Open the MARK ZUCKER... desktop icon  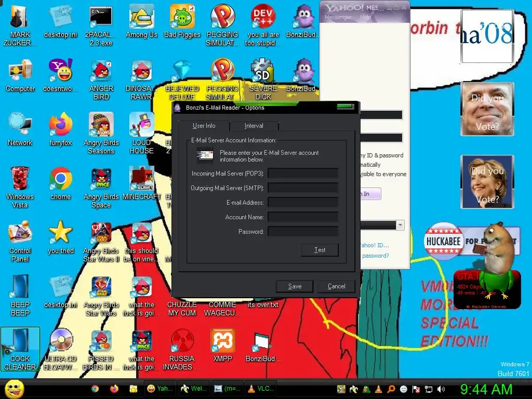click(x=20, y=24)
